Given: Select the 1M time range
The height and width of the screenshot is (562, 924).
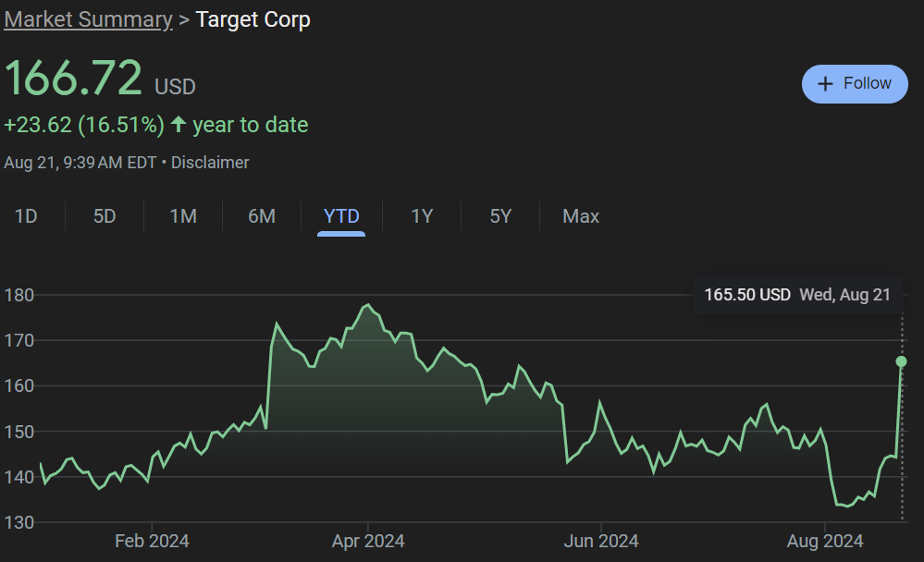Looking at the screenshot, I should point(183,216).
